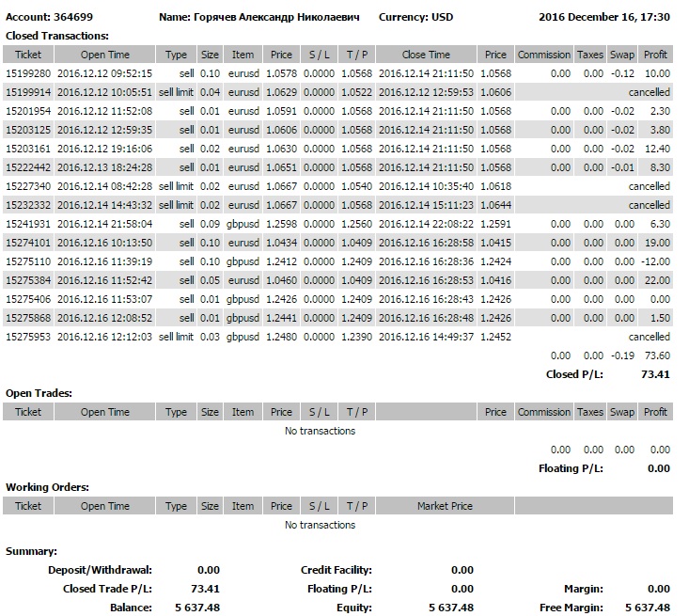Image resolution: width=689 pixels, height=616 pixels.
Task: Click the Type header in Working Orders
Action: click(x=176, y=506)
